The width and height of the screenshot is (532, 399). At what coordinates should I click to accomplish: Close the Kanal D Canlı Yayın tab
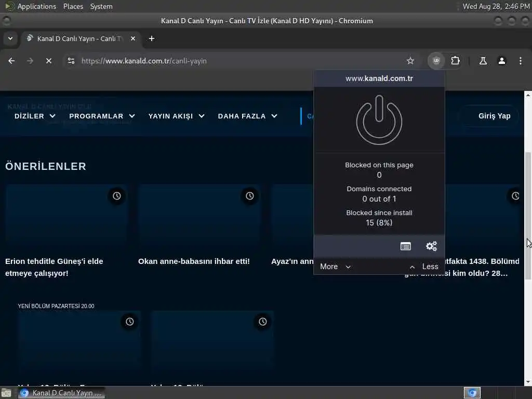tap(133, 38)
